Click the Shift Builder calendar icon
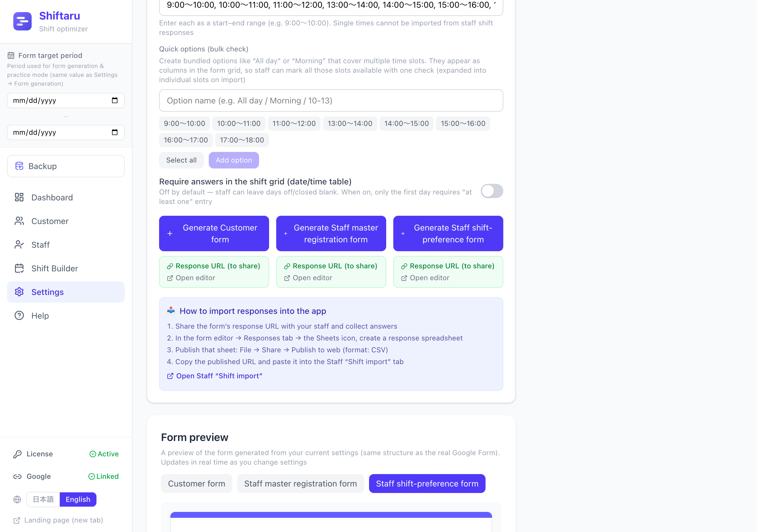Image resolution: width=757 pixels, height=532 pixels. [x=19, y=268]
